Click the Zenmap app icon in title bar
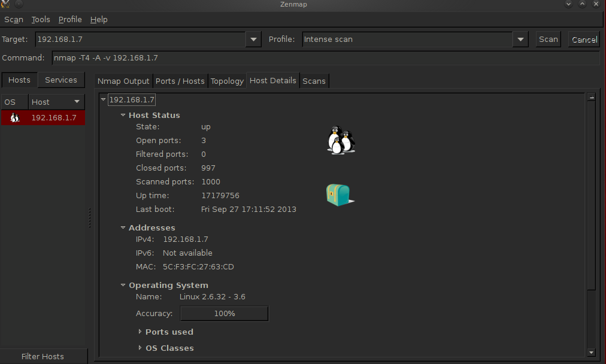This screenshot has height=364, width=606. [x=5, y=4]
